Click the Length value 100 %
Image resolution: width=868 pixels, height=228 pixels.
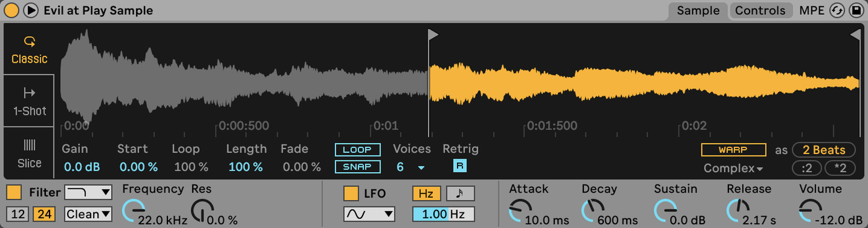[x=246, y=167]
